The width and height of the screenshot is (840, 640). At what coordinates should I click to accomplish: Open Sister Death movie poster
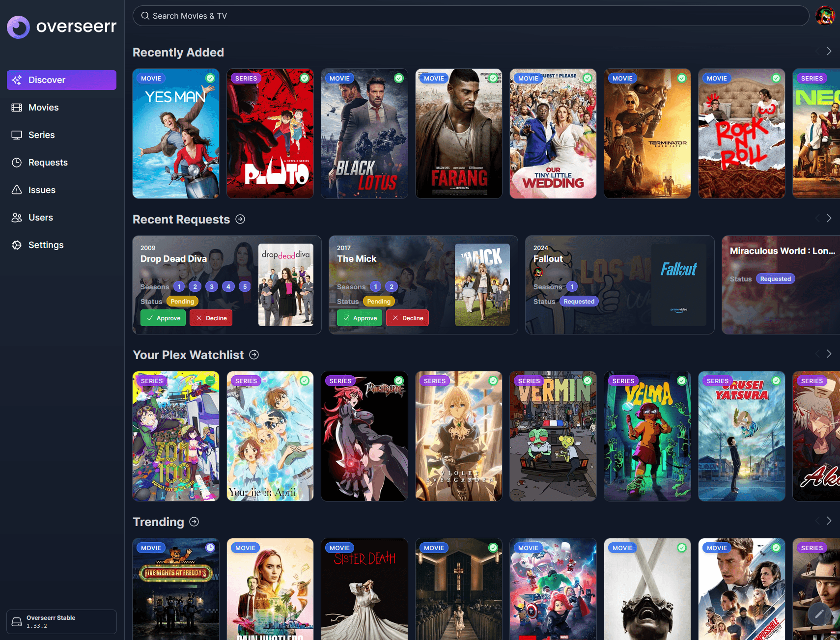pyautogui.click(x=364, y=589)
